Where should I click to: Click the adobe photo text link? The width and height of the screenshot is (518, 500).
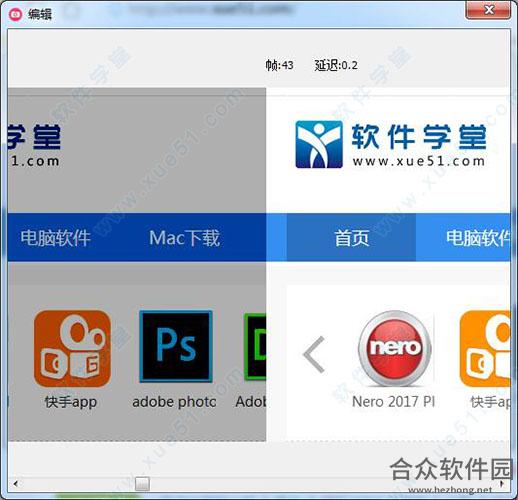click(x=174, y=402)
